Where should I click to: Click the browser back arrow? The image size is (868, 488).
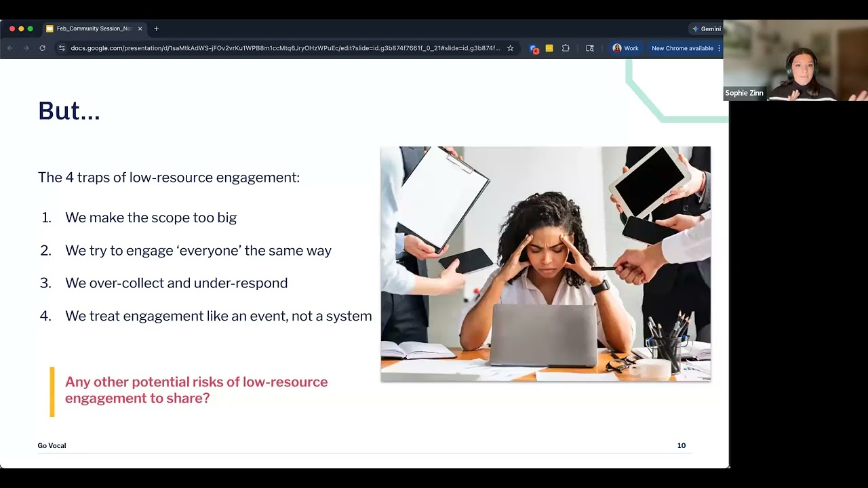10,48
